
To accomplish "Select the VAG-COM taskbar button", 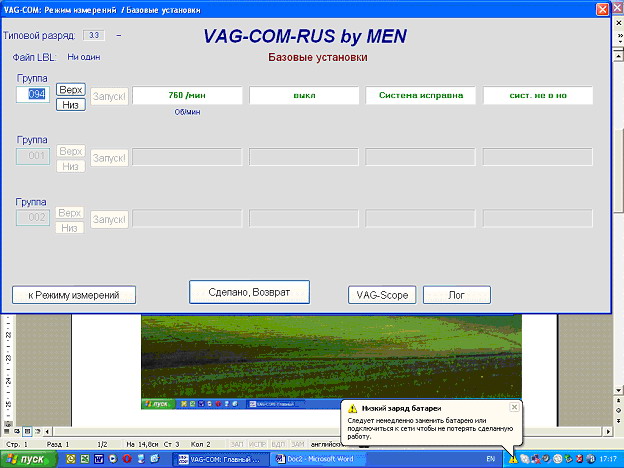I will 221,459.
